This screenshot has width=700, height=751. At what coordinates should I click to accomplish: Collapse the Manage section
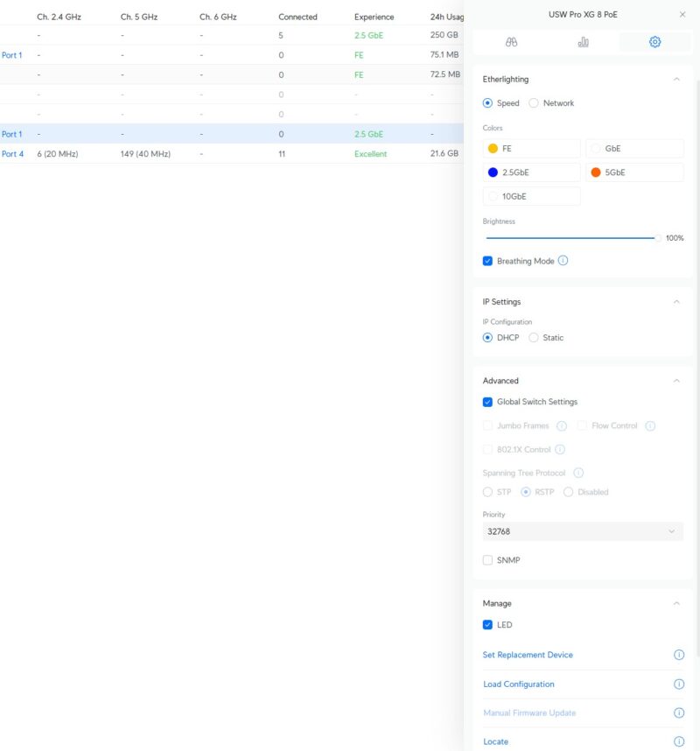[677, 603]
